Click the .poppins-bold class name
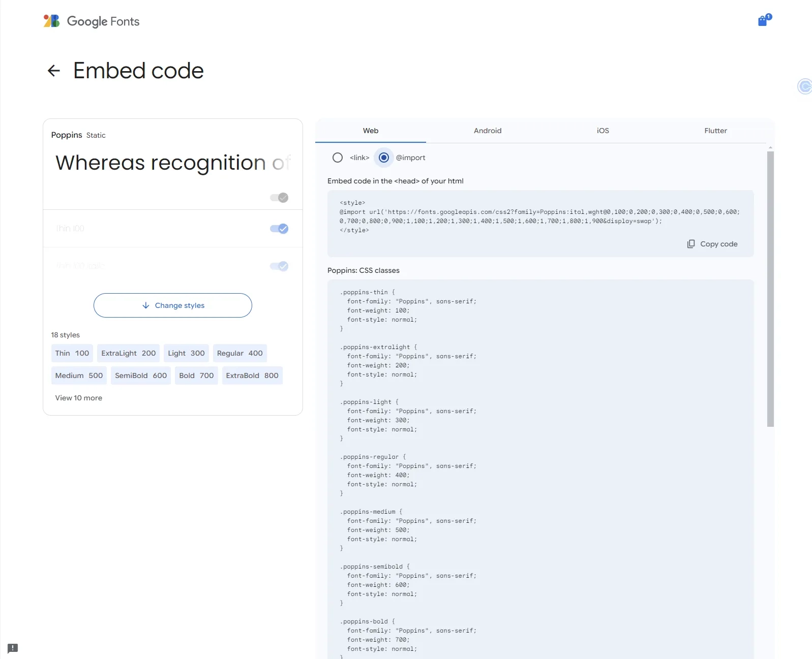Screen dimensions: 812x659 coord(364,621)
